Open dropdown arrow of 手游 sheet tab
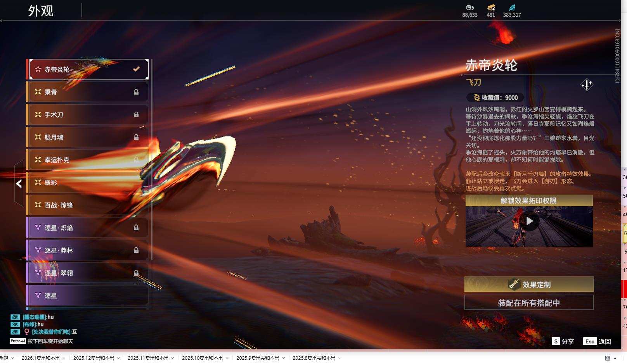The width and height of the screenshot is (627, 364). pos(12,358)
